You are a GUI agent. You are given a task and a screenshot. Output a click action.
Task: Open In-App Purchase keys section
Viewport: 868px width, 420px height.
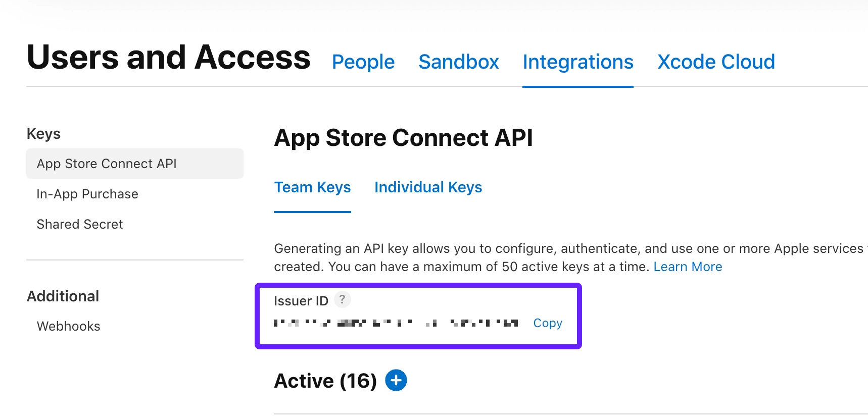(87, 194)
